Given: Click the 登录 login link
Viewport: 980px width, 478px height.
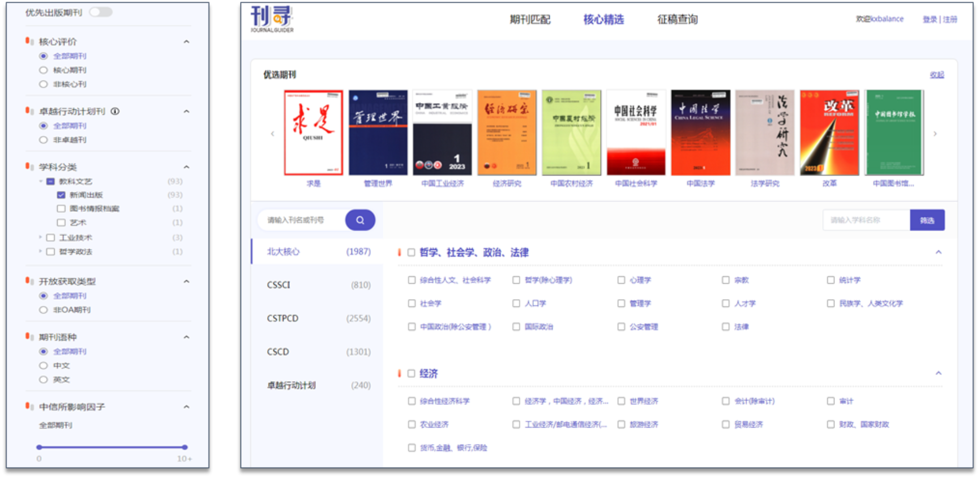Looking at the screenshot, I should pos(930,19).
